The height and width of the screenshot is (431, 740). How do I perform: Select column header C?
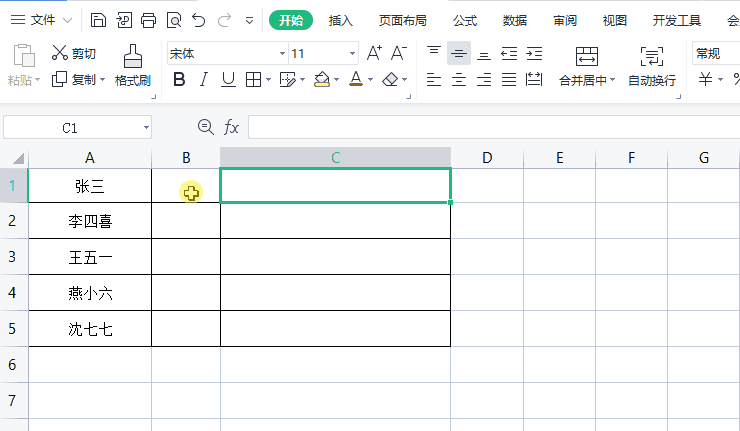[x=336, y=158]
